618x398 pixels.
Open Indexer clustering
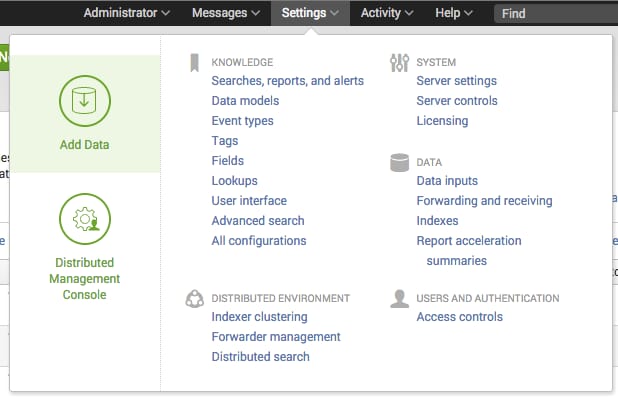tap(259, 317)
